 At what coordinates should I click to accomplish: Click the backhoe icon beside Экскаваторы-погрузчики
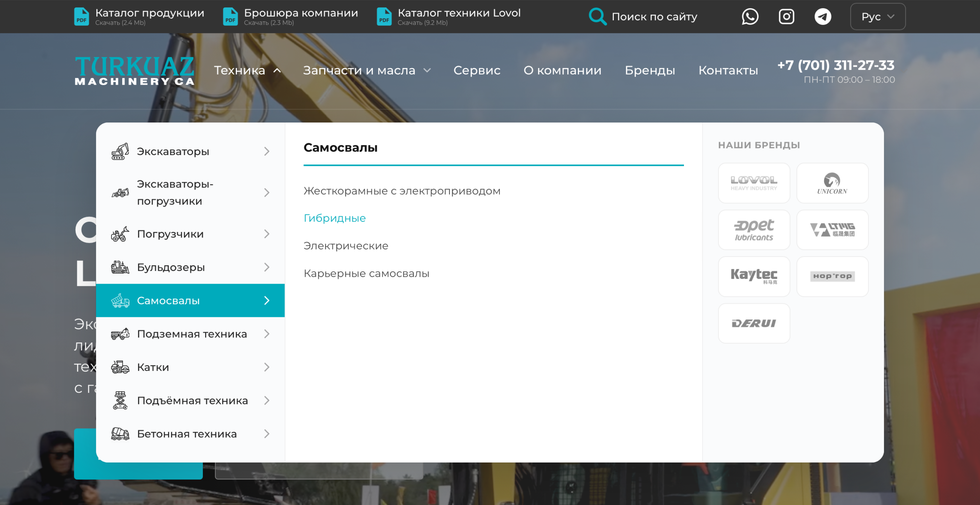click(120, 192)
